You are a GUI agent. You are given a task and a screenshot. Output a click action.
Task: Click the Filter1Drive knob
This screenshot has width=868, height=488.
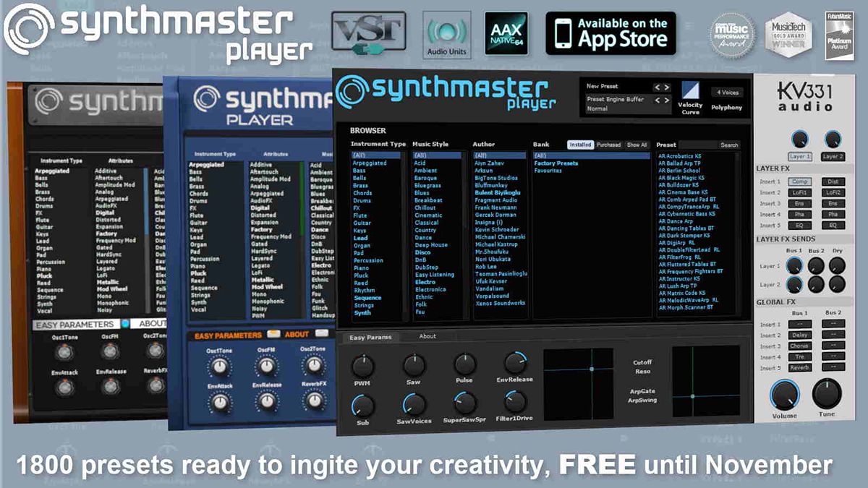[515, 401]
